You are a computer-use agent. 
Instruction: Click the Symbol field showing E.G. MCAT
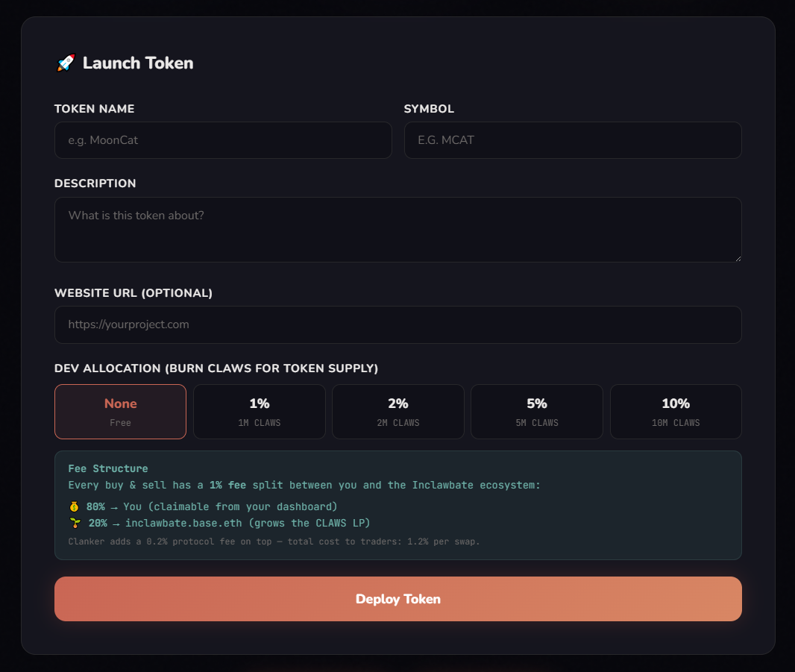pos(573,140)
